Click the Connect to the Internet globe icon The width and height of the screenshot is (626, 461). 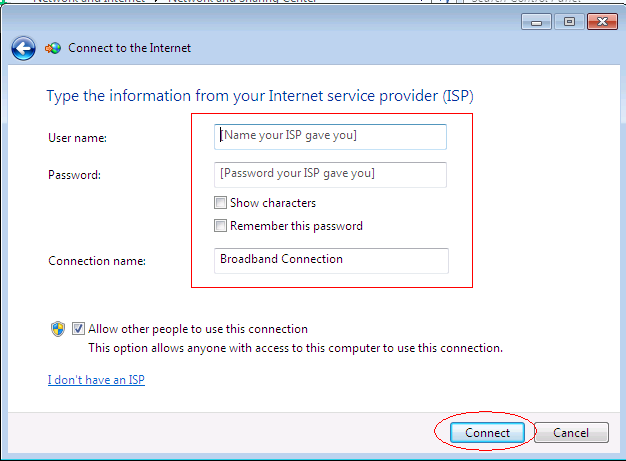(53, 48)
